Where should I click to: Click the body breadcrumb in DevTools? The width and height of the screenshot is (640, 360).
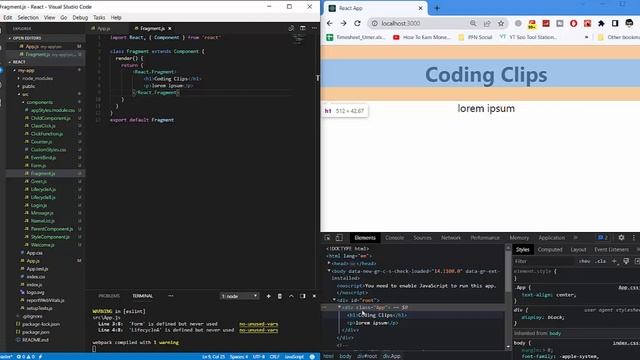[x=345, y=356]
